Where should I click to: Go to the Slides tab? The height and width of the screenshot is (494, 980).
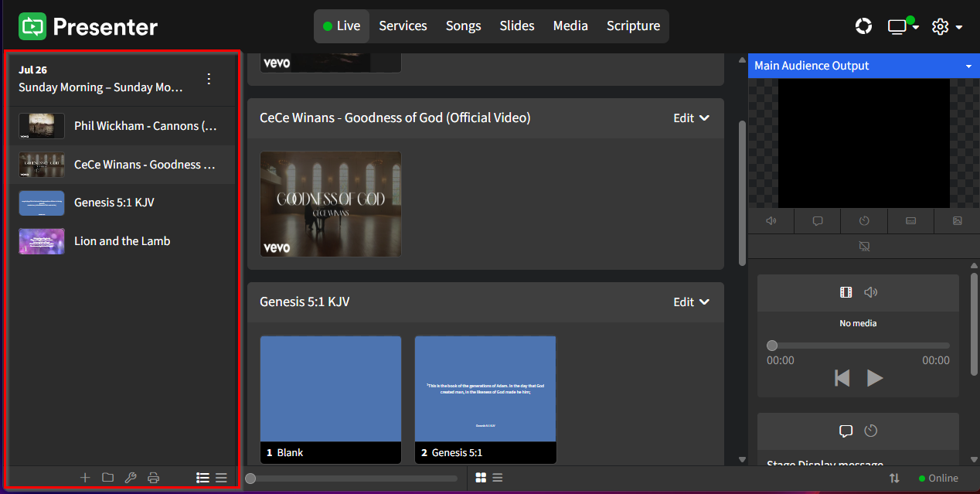517,26
